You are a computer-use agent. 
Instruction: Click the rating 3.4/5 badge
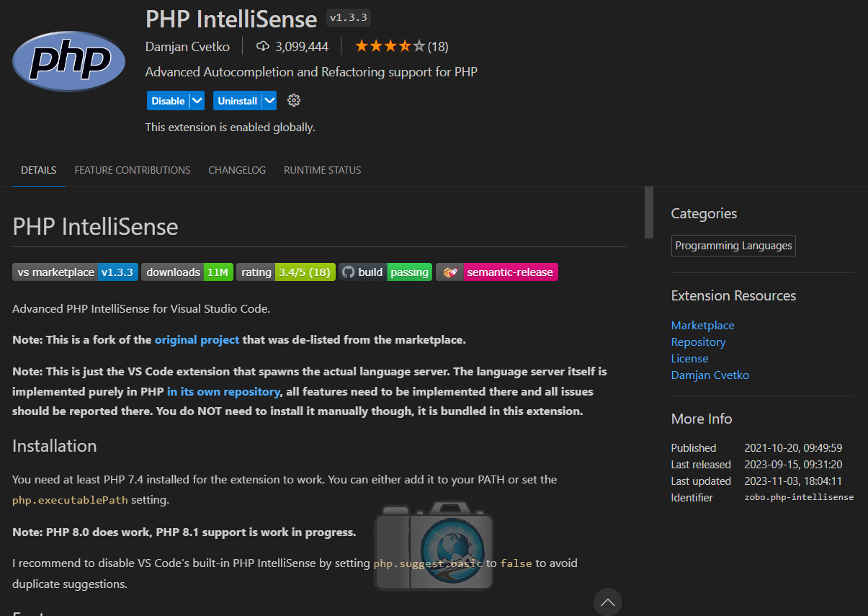pos(285,272)
